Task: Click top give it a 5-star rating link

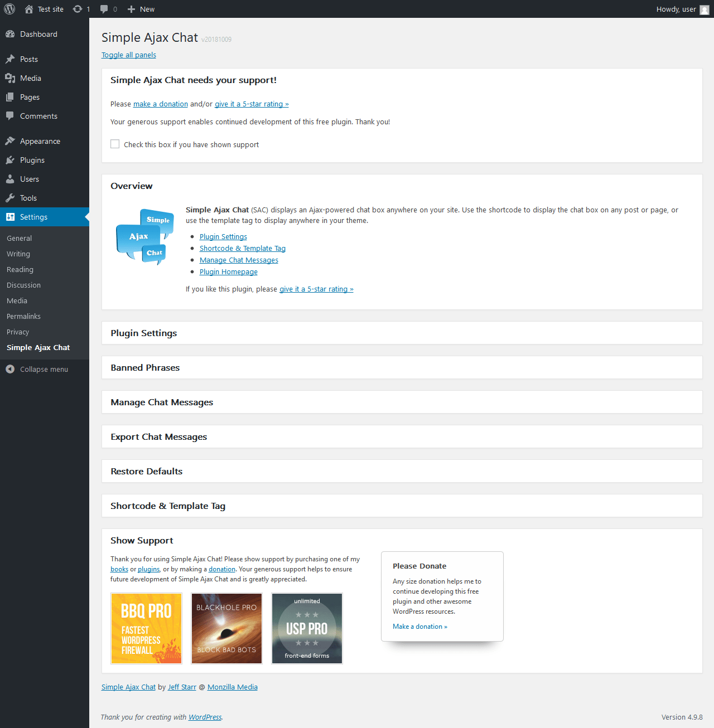Action: 252,104
